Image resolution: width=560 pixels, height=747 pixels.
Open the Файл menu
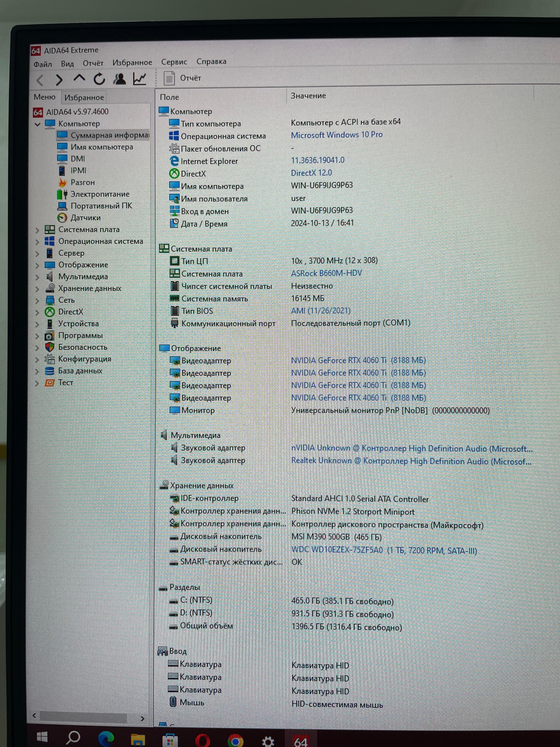(43, 64)
